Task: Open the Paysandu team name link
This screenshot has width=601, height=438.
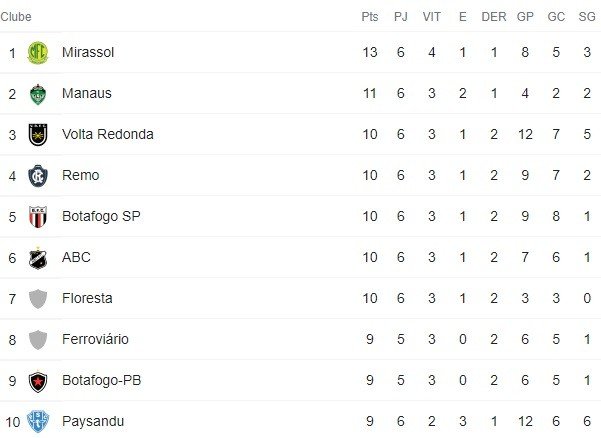Action: [x=93, y=421]
